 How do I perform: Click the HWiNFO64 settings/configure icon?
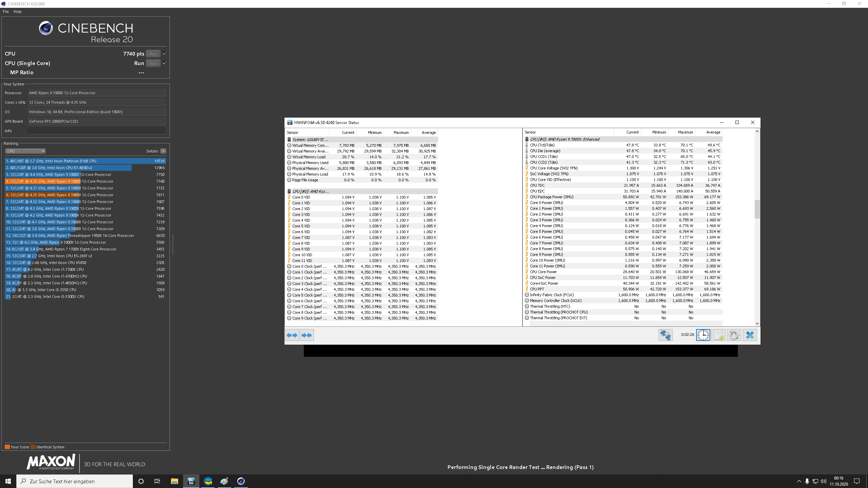tap(734, 335)
